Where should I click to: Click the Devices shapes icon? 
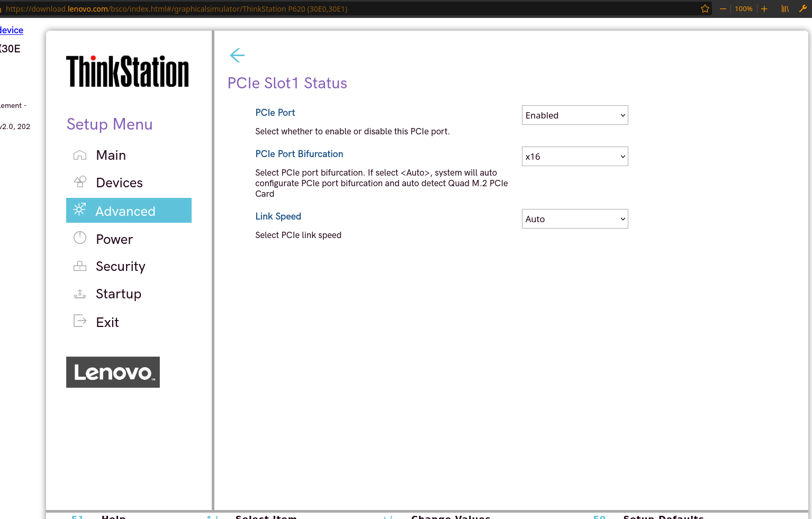point(80,182)
